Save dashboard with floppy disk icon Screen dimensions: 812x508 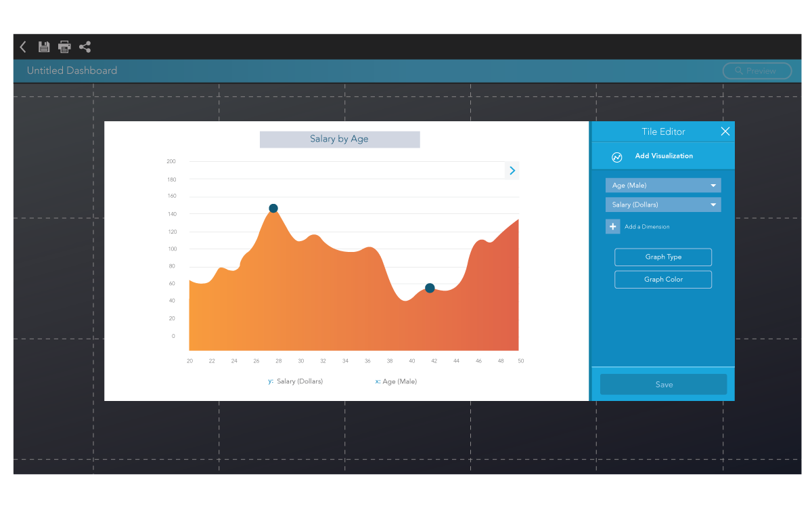44,47
